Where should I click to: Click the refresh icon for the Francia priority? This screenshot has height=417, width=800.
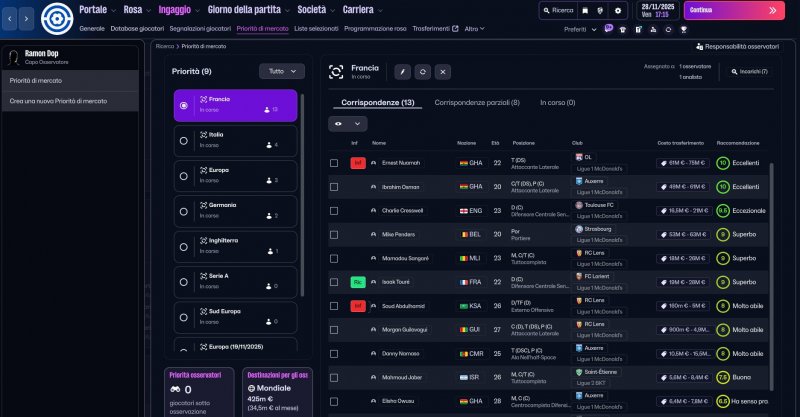[x=423, y=72]
